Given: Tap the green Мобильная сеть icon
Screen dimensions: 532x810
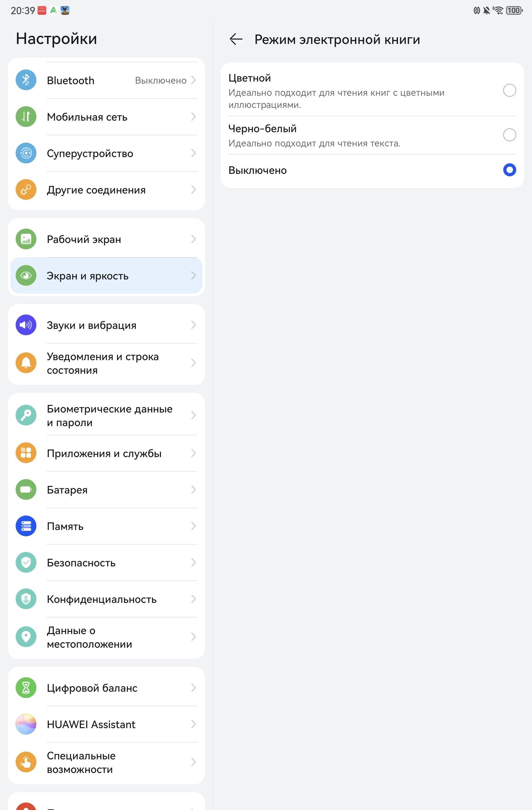Looking at the screenshot, I should [x=26, y=117].
